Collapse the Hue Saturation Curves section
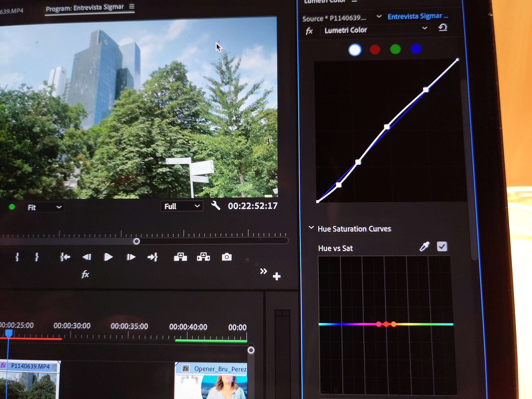 tap(311, 227)
